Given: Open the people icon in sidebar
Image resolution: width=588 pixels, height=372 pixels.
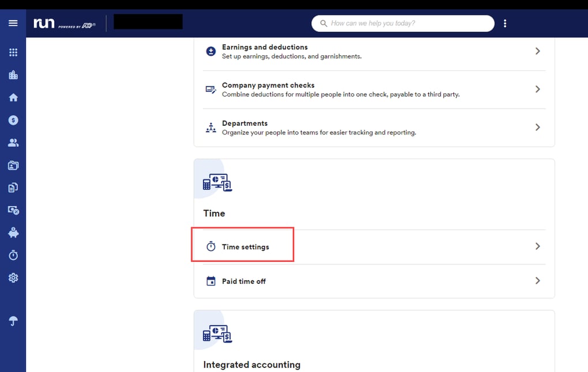Looking at the screenshot, I should [x=13, y=143].
